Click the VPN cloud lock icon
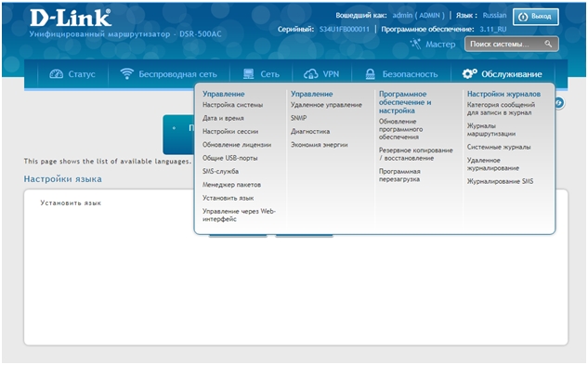 click(x=310, y=74)
